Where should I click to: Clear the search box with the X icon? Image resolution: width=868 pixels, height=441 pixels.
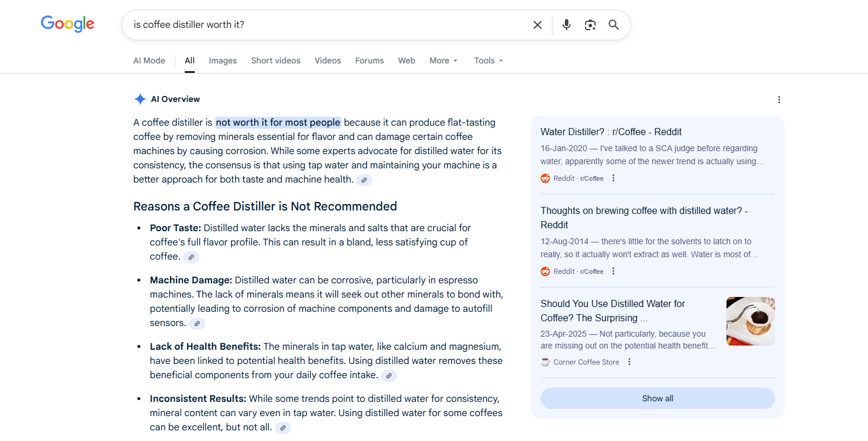click(x=538, y=25)
